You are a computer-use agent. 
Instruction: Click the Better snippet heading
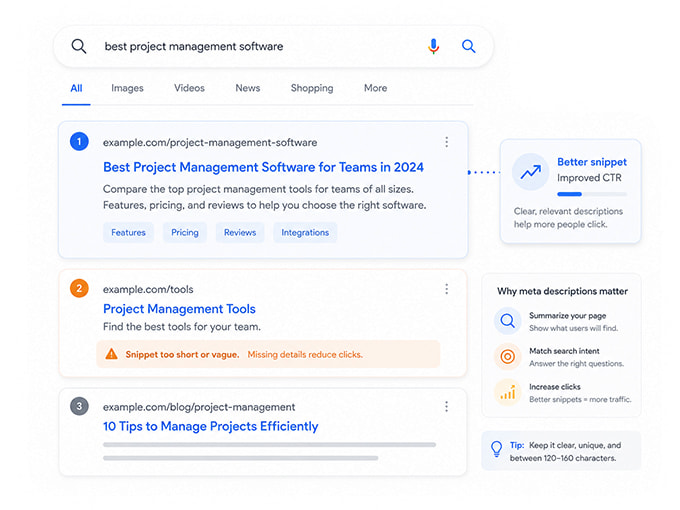click(x=592, y=162)
